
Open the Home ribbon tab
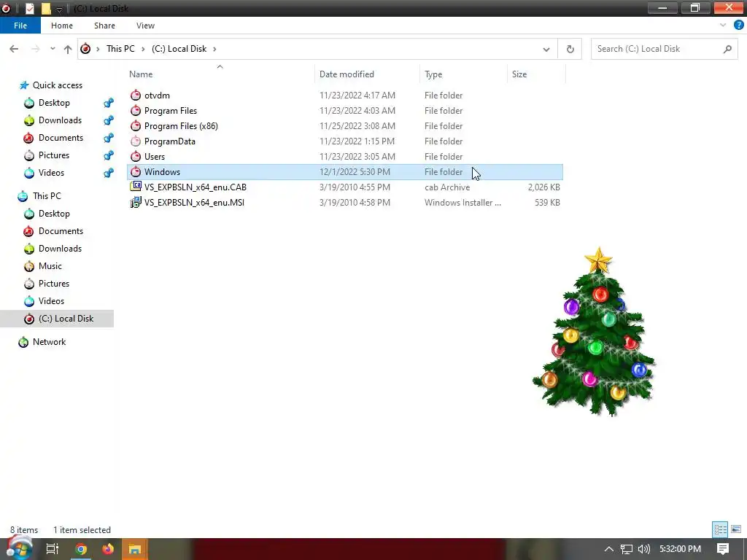pyautogui.click(x=62, y=26)
